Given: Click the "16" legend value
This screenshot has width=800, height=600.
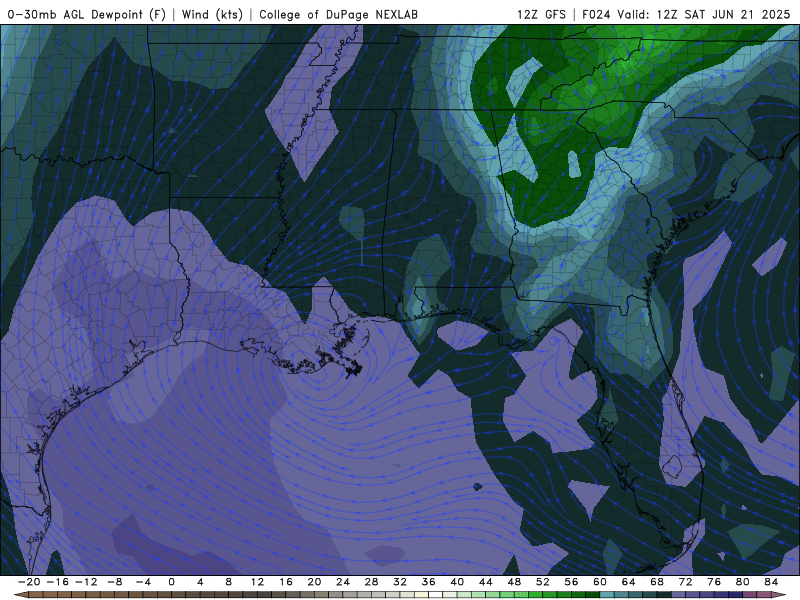Looking at the screenshot, I should coord(286,582).
